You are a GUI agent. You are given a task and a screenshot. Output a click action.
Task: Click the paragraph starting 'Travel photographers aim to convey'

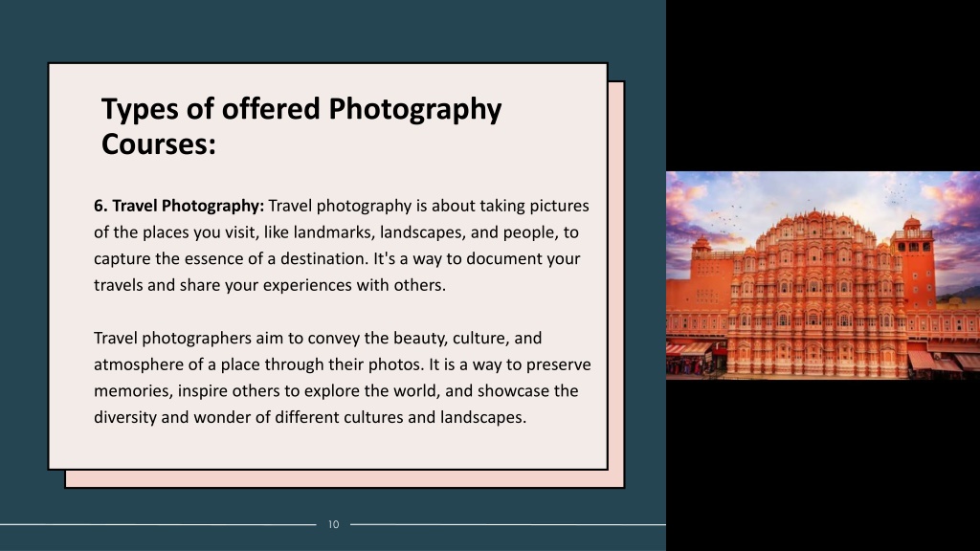pos(343,377)
